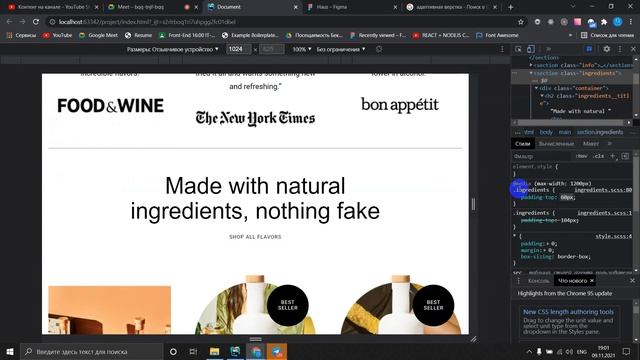Screen dimensions: 640x360
Task: Click the blue issues counter badge in DevTools
Action: point(589,49)
